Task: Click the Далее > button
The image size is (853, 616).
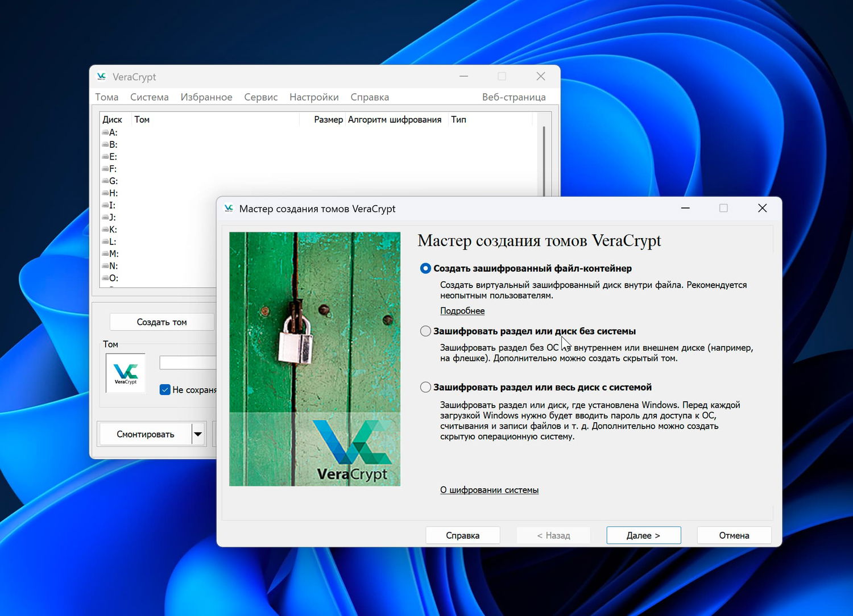Action: click(644, 535)
